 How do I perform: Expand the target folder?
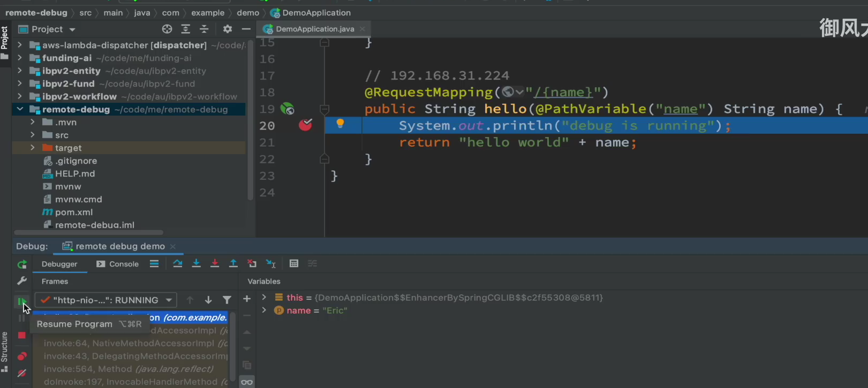tap(33, 148)
